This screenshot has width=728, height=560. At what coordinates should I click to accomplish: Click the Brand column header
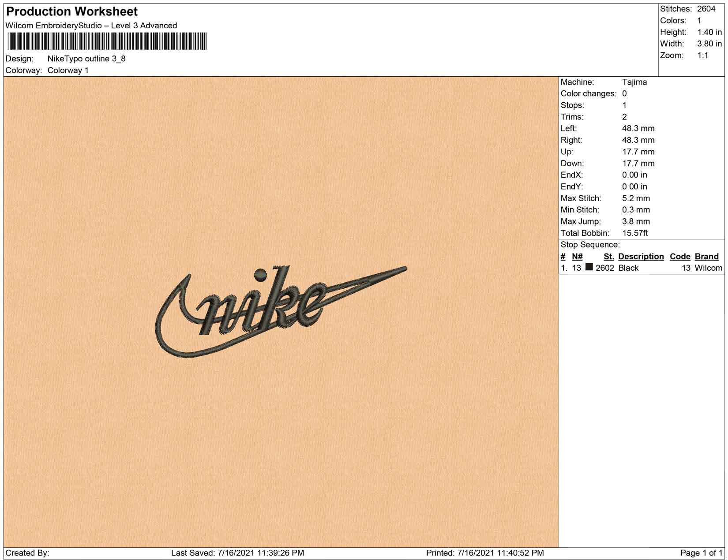point(707,257)
